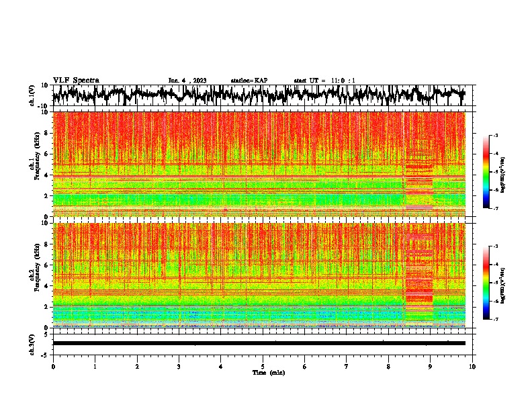Click the log(PSD) label beside ch.1 colorbar
532x411 pixels.
(x=502, y=175)
